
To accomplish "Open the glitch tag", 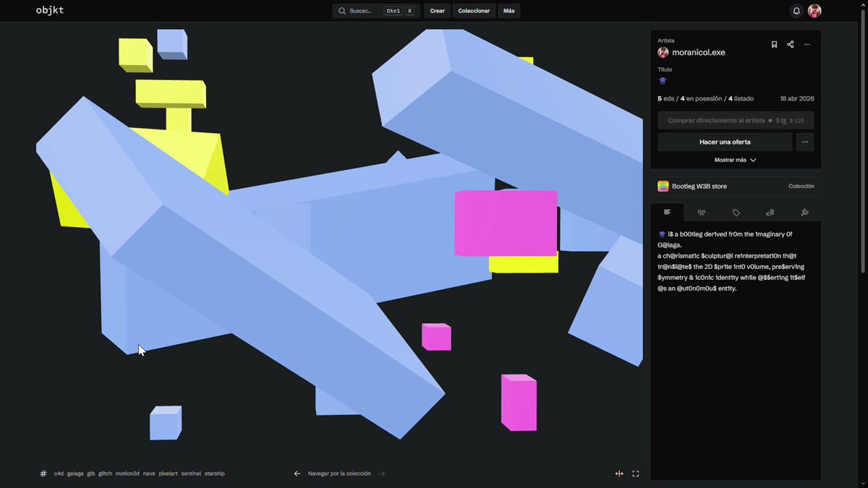I will [x=106, y=474].
